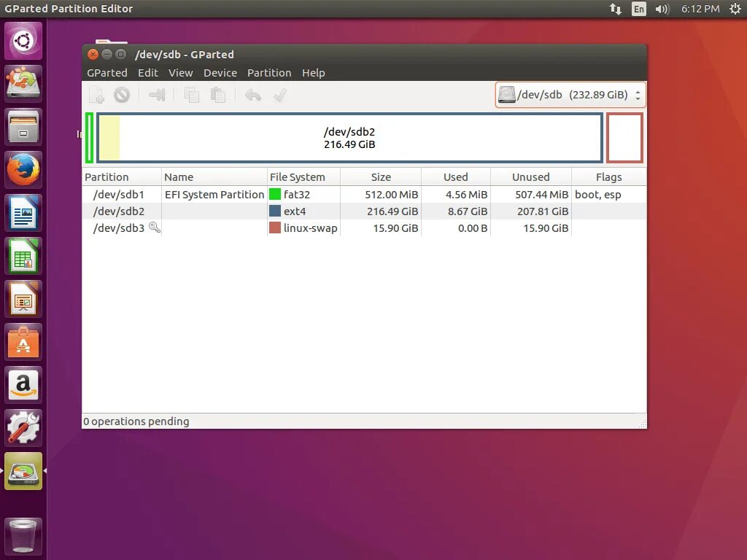The height and width of the screenshot is (560, 747).
Task: Sort by the Used column header
Action: click(456, 177)
